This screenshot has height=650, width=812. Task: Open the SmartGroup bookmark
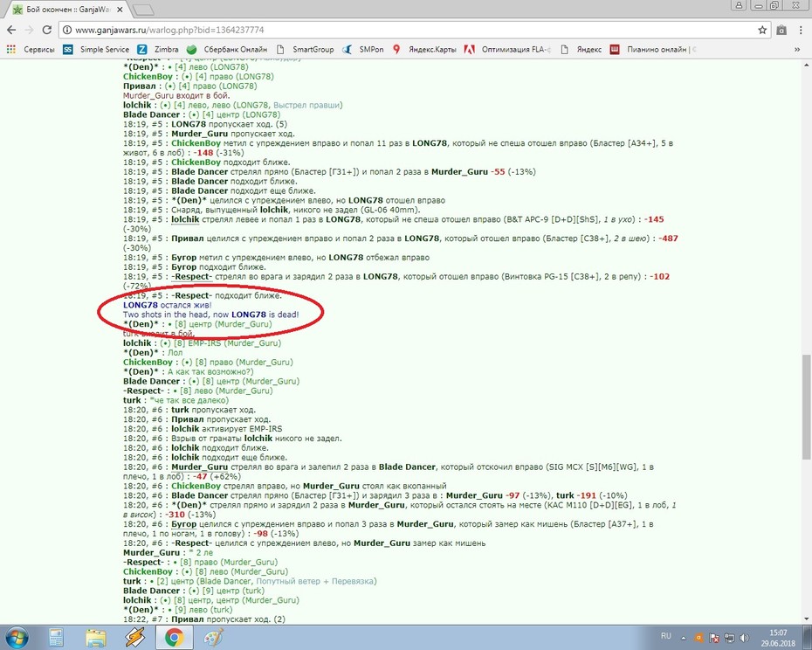[x=305, y=49]
